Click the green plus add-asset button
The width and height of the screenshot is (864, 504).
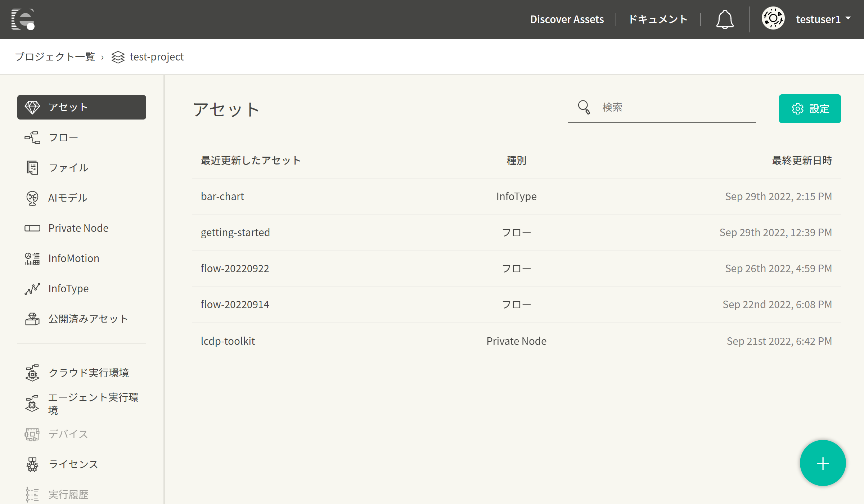click(823, 463)
